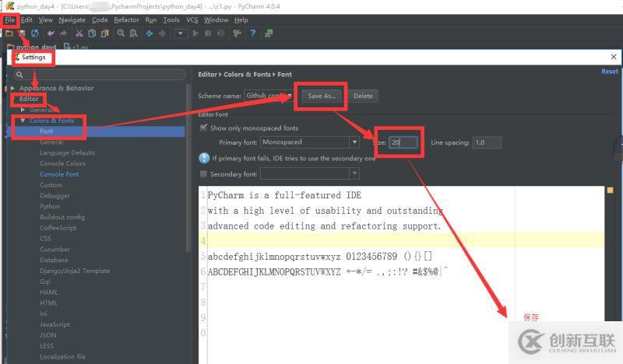The width and height of the screenshot is (623, 364).
Task: Click the Settings search field
Action: (x=100, y=75)
